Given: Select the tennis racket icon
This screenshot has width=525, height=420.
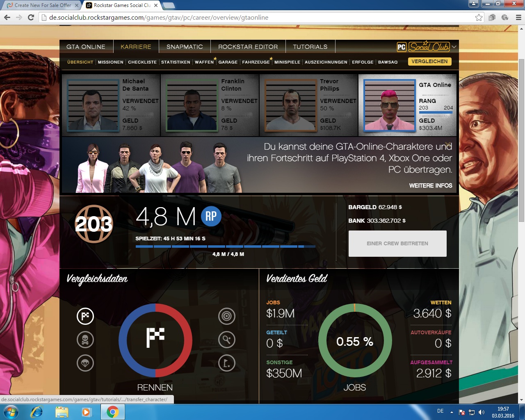Looking at the screenshot, I should 227,340.
